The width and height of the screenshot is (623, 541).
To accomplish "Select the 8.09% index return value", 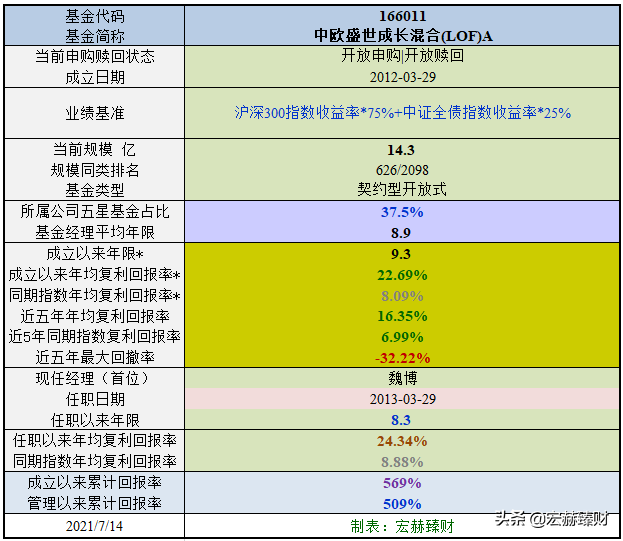I will pyautogui.click(x=402, y=296).
